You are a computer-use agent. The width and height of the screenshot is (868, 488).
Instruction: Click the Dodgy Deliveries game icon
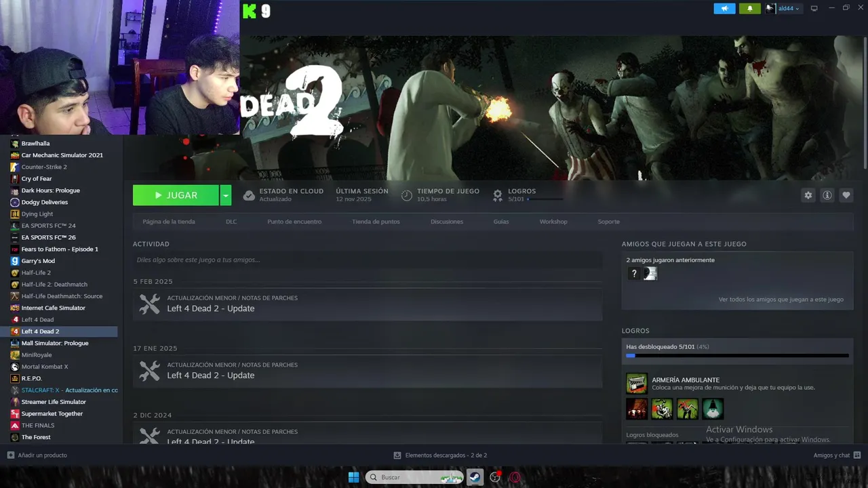click(x=15, y=202)
